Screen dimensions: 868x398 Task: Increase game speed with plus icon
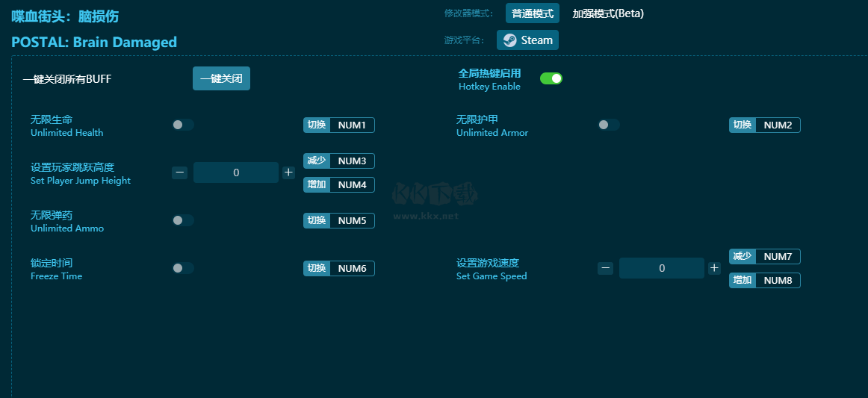pos(714,269)
